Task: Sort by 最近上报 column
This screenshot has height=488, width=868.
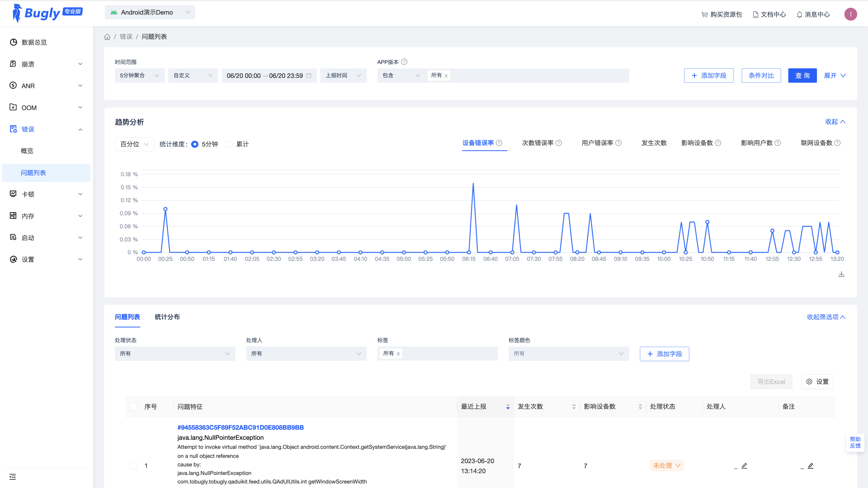Action: tap(508, 407)
